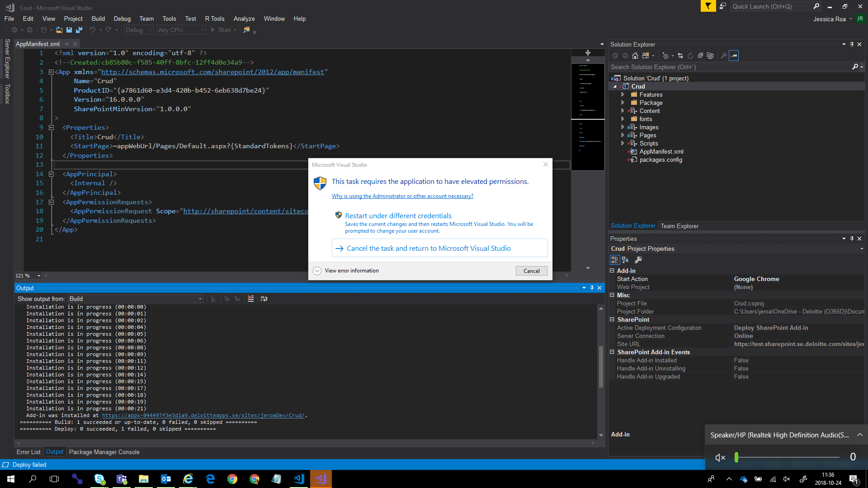Click the Property Pages wrench icon in Properties
The image size is (868, 488).
638,260
